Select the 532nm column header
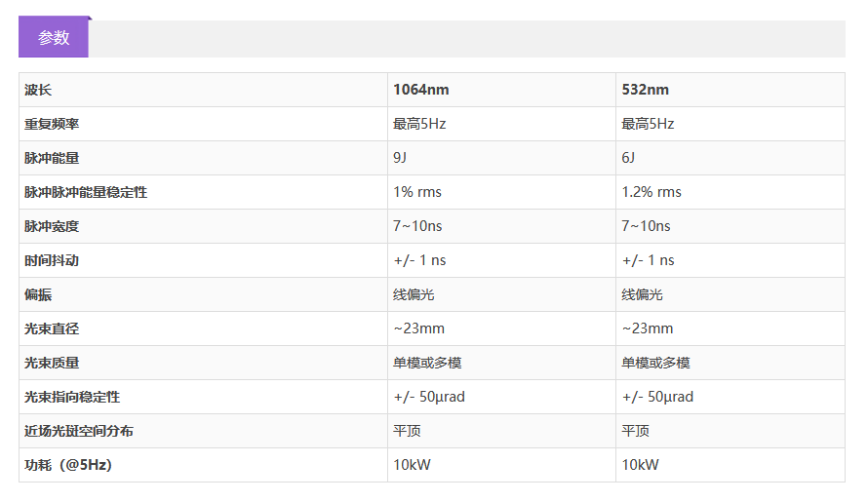The width and height of the screenshot is (868, 502). (x=646, y=90)
